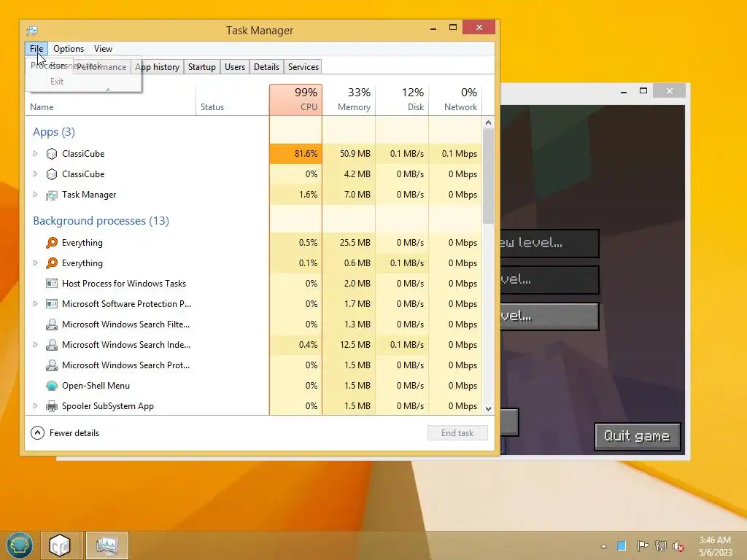Image resolution: width=747 pixels, height=560 pixels.
Task: Click the 81.6% CPU value cell
Action: (x=296, y=154)
